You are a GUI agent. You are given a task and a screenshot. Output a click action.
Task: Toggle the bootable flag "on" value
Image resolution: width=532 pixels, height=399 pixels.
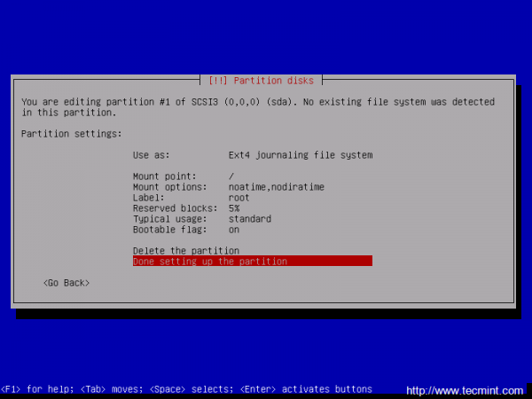(234, 230)
